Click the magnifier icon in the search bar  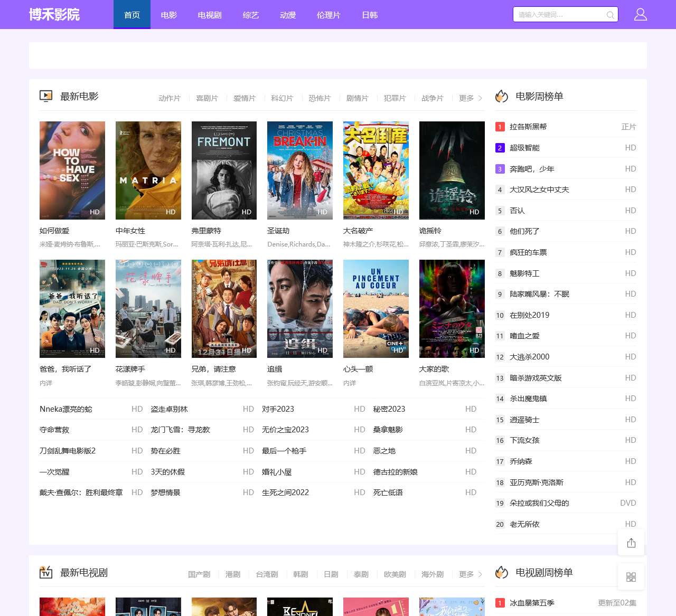point(610,14)
